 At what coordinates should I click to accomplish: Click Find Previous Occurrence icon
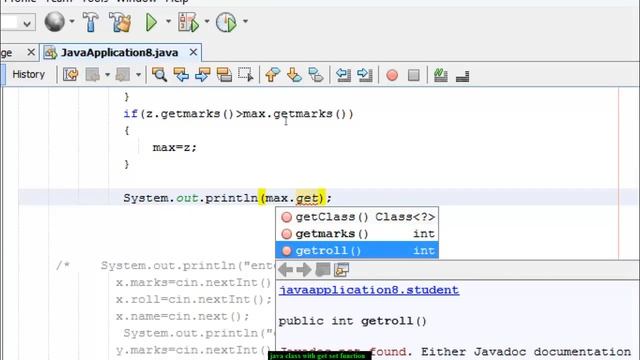pos(181,75)
